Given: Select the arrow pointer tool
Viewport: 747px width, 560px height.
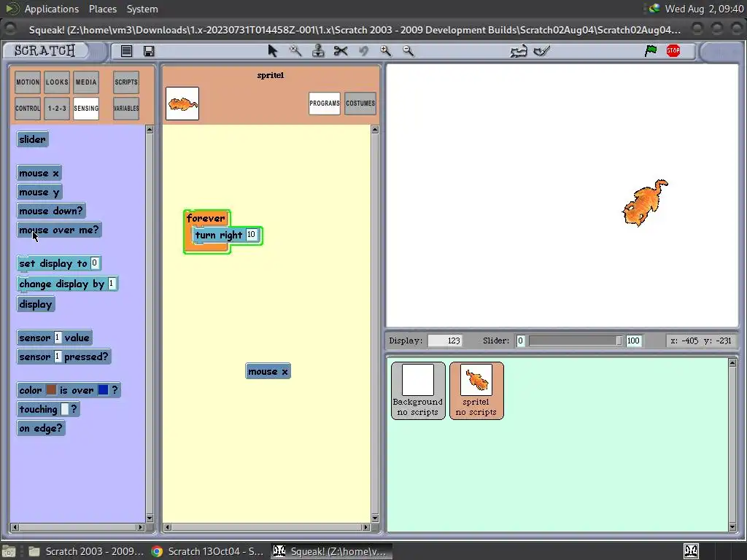Looking at the screenshot, I should point(273,51).
